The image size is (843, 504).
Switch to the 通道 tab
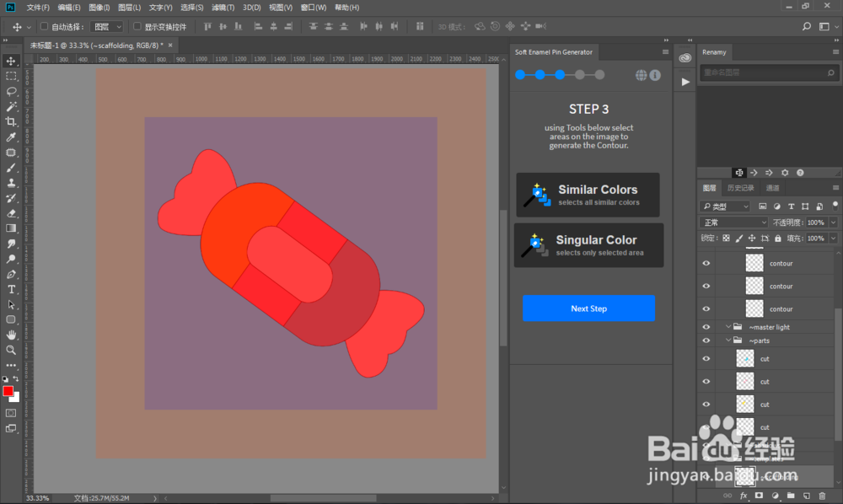pyautogui.click(x=772, y=188)
